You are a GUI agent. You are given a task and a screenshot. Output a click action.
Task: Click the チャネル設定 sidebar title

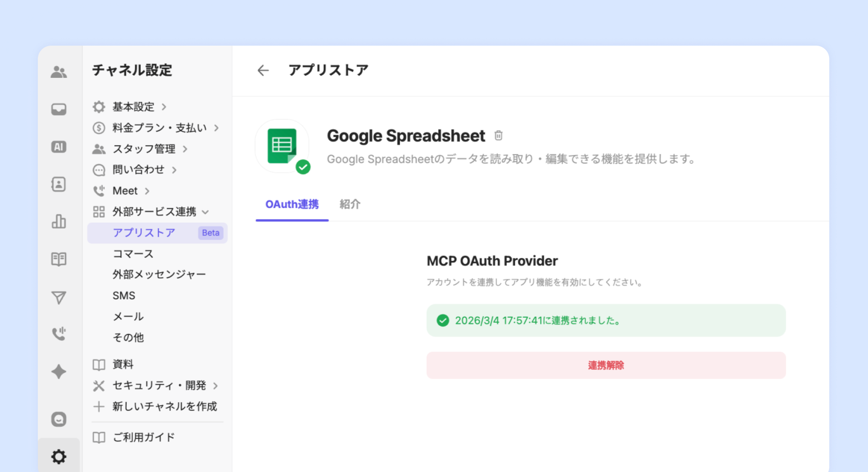(x=132, y=70)
